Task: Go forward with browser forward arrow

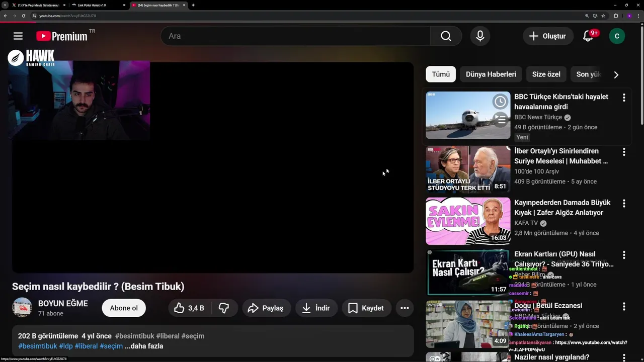Action: (14, 16)
